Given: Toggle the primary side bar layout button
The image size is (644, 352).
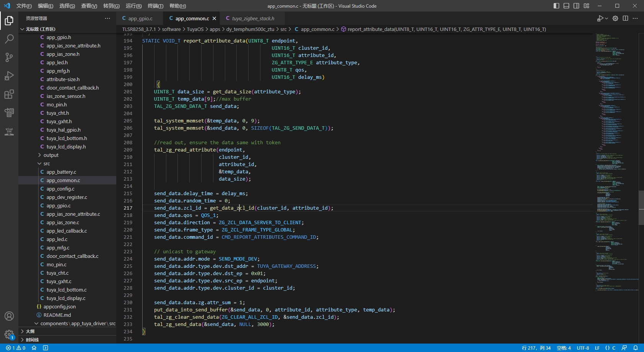Looking at the screenshot, I should pyautogui.click(x=556, y=6).
